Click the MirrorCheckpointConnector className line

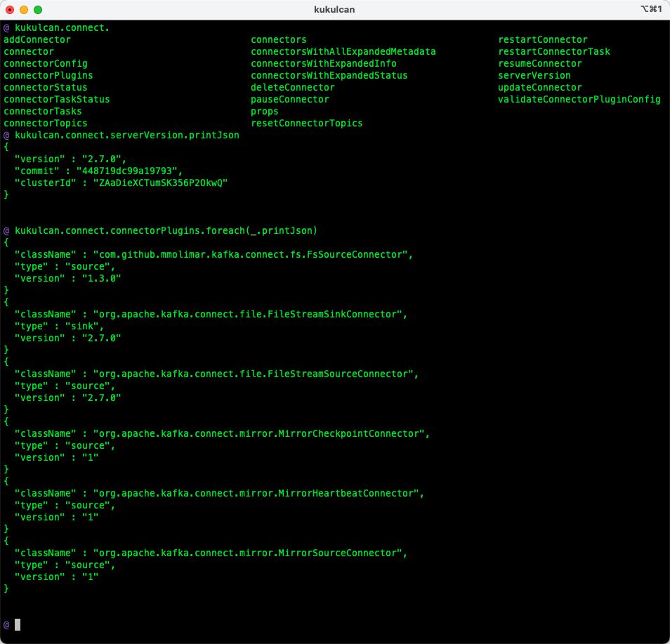pos(222,434)
